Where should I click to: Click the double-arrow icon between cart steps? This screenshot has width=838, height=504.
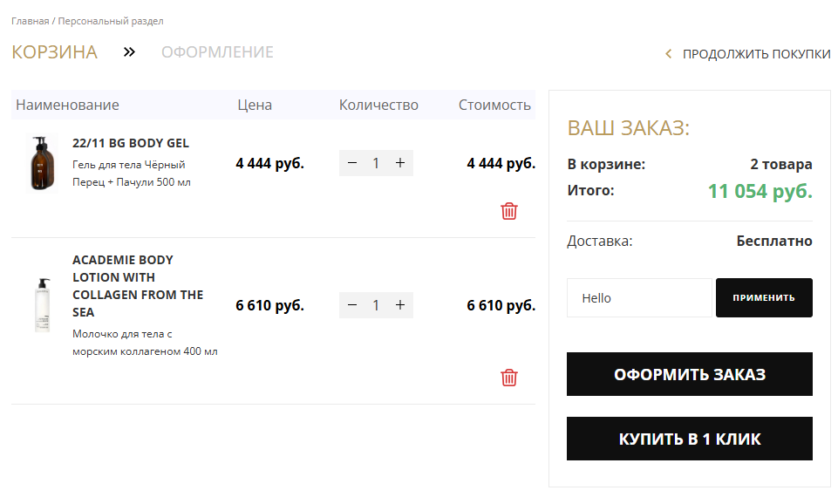(129, 52)
